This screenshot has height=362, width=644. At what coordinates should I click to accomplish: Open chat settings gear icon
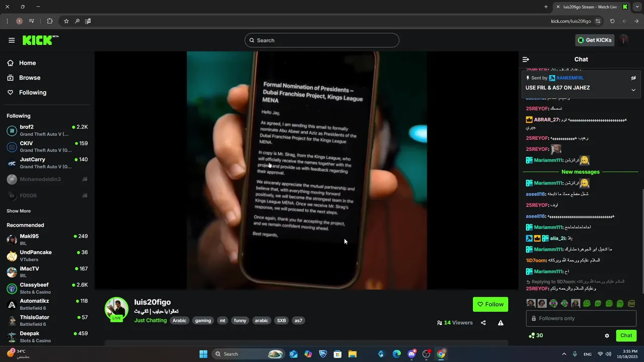(x=607, y=335)
